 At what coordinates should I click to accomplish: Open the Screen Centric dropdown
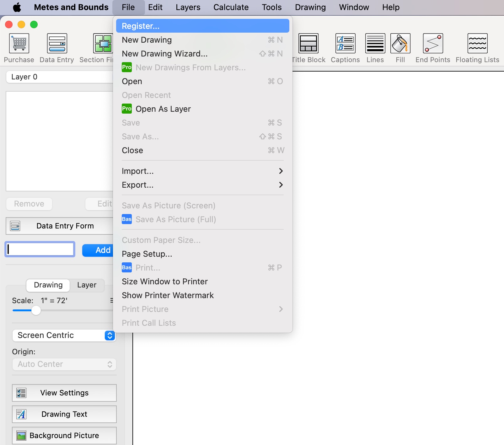[64, 335]
